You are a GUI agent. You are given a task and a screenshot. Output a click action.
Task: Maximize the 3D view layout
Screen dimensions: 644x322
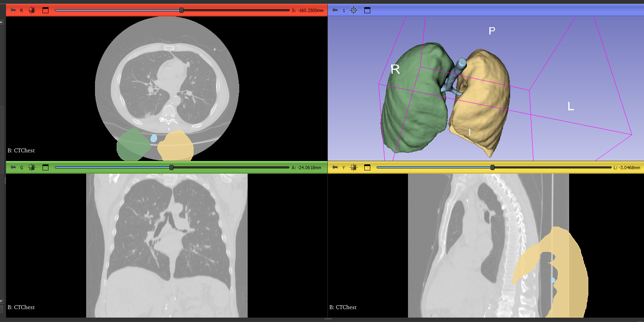pyautogui.click(x=367, y=10)
